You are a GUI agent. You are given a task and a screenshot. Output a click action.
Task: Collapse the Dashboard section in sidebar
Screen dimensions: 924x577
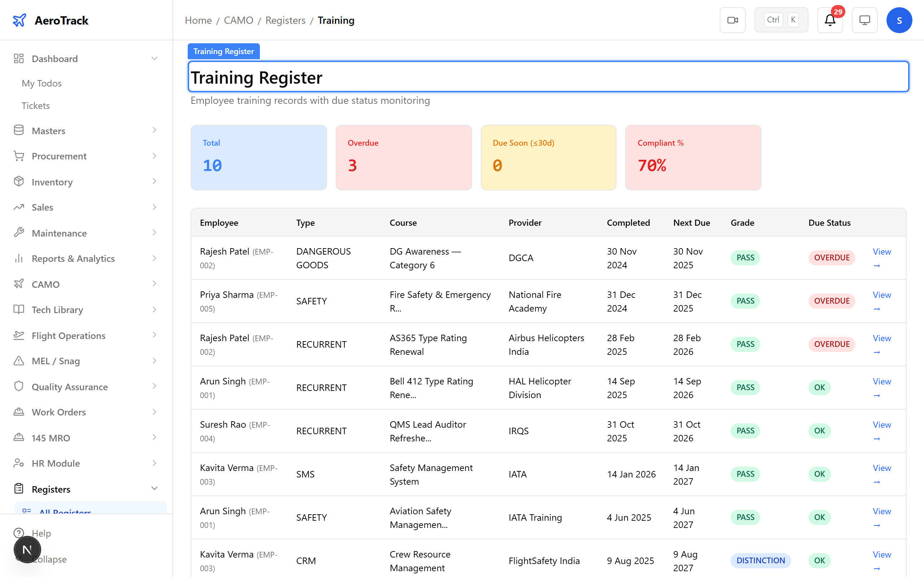[x=154, y=58]
